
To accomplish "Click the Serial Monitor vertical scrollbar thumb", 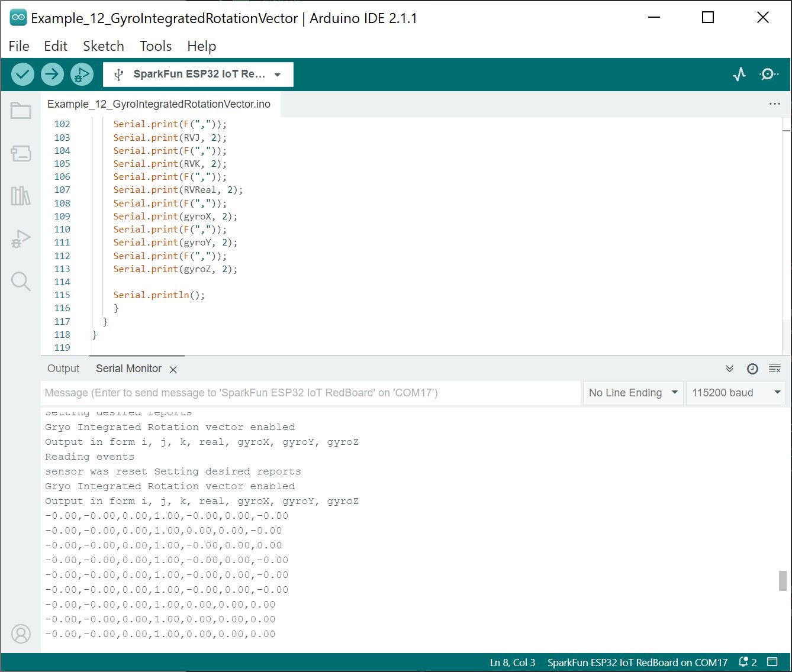I will (783, 581).
